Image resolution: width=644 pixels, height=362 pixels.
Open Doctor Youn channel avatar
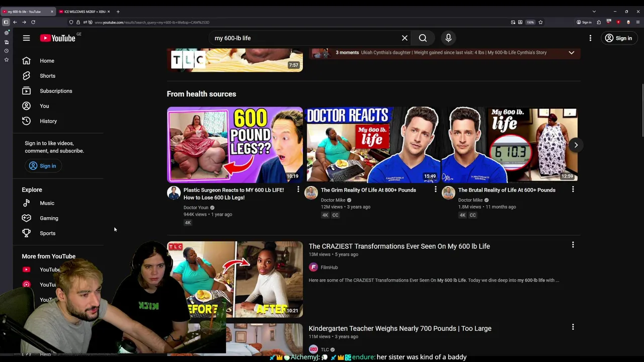tap(174, 193)
